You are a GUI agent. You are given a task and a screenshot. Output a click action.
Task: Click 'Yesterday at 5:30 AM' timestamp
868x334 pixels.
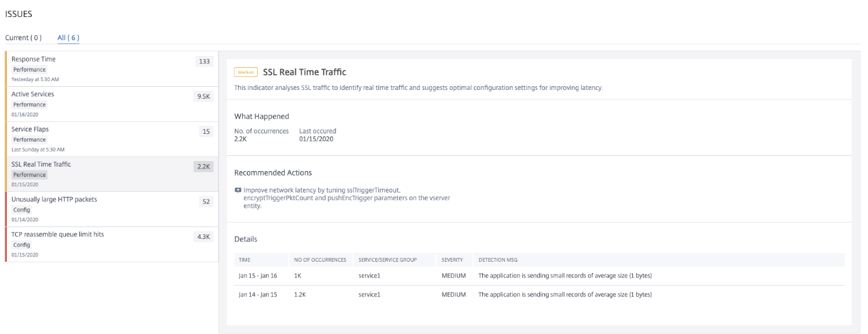pos(35,79)
